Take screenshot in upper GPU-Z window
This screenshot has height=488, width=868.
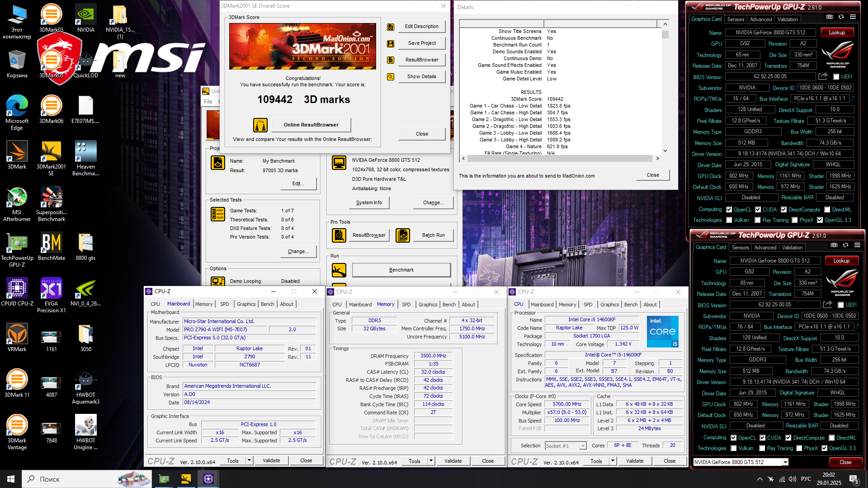(829, 17)
